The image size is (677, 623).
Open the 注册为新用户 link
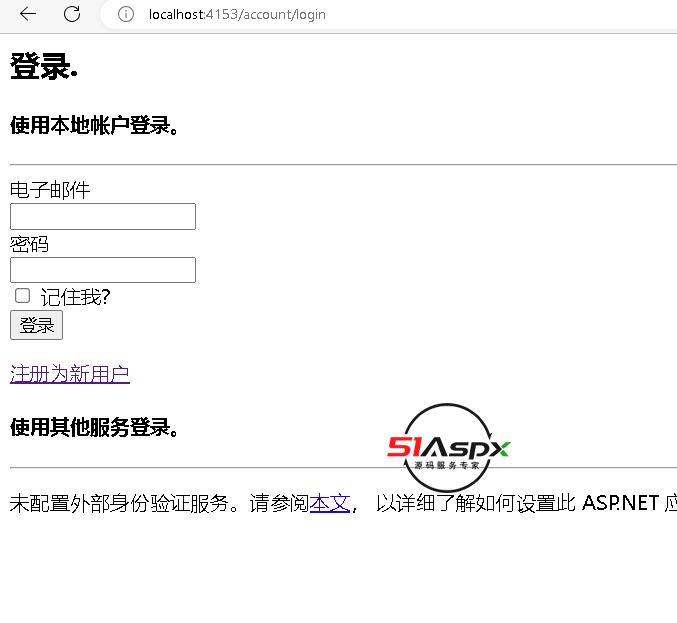(x=70, y=374)
